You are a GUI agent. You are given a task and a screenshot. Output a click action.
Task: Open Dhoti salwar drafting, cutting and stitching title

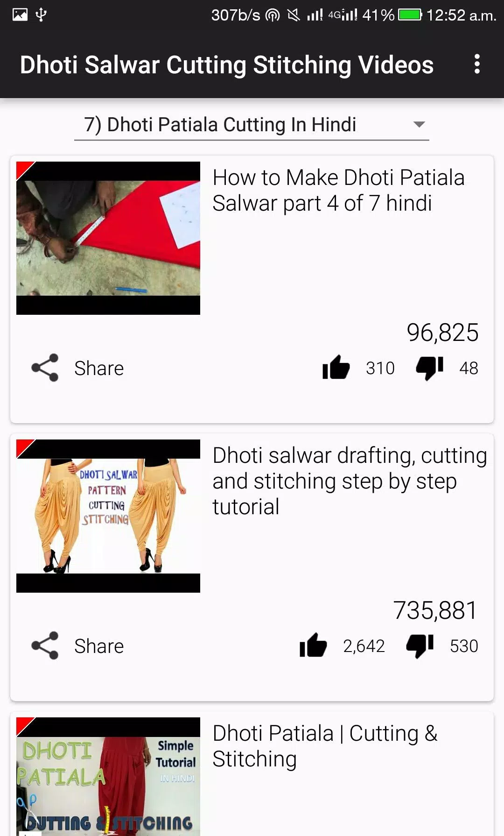click(x=350, y=481)
